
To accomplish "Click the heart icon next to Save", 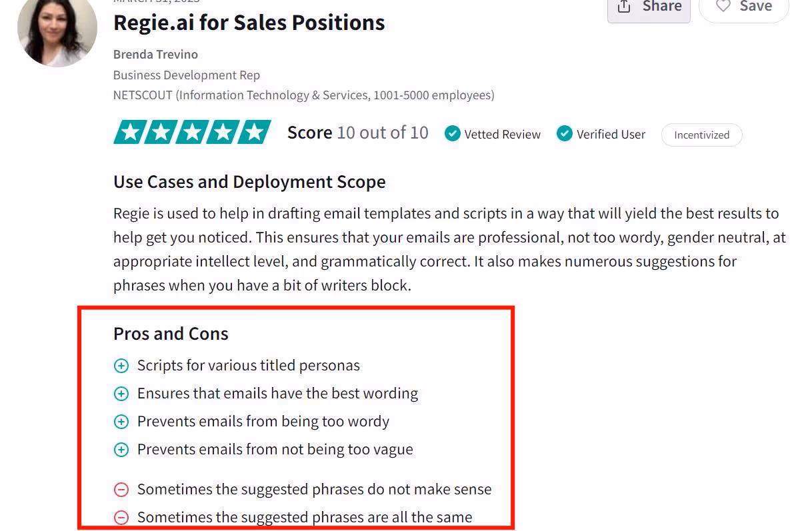I will (723, 5).
